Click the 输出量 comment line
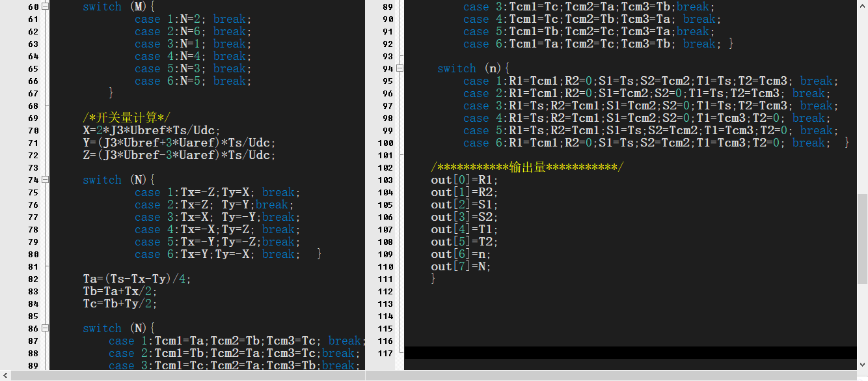This screenshot has width=868, height=381. [526, 167]
